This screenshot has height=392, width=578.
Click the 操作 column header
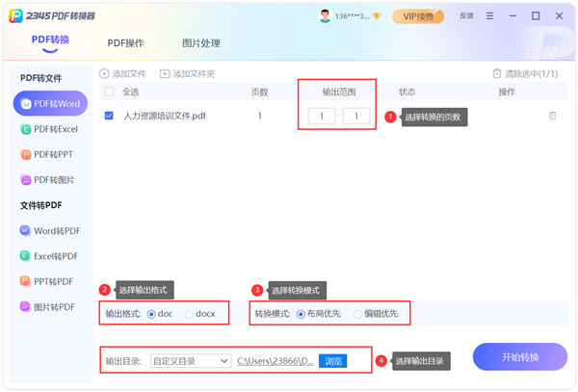(x=507, y=91)
